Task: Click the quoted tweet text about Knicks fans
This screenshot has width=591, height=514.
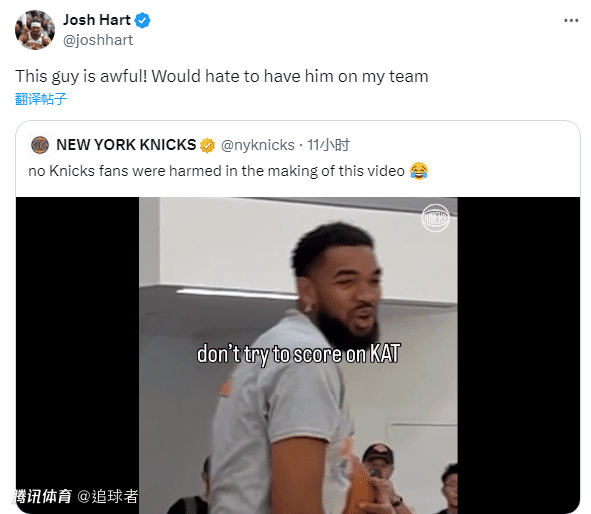Action: (x=216, y=171)
